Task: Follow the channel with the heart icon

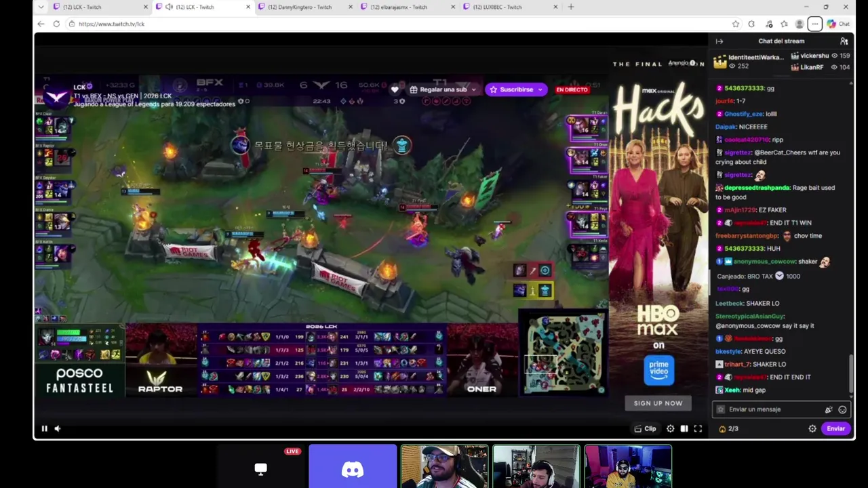Action: tap(395, 89)
